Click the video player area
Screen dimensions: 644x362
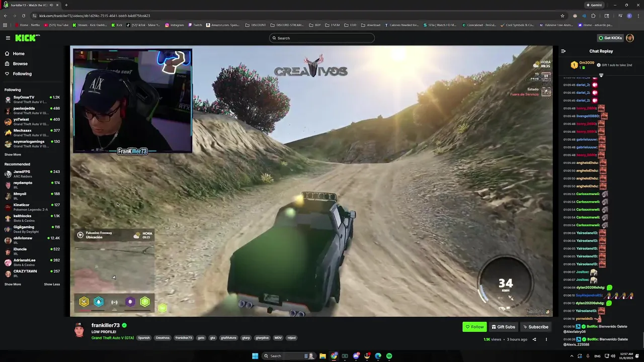(x=311, y=181)
